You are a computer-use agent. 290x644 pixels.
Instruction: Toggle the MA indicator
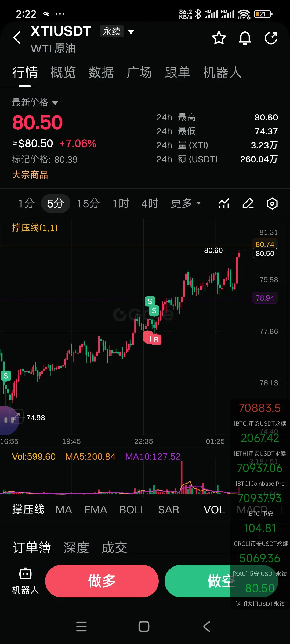(64, 510)
